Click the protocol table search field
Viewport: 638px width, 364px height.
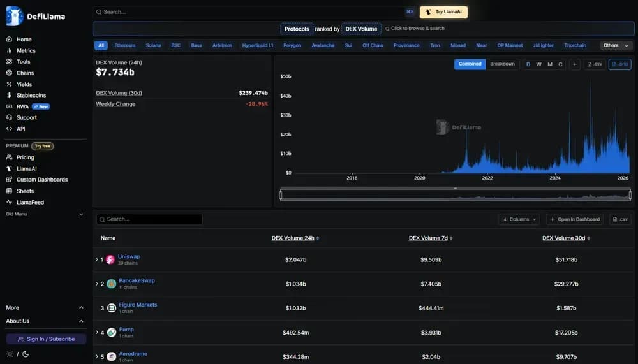(x=150, y=219)
